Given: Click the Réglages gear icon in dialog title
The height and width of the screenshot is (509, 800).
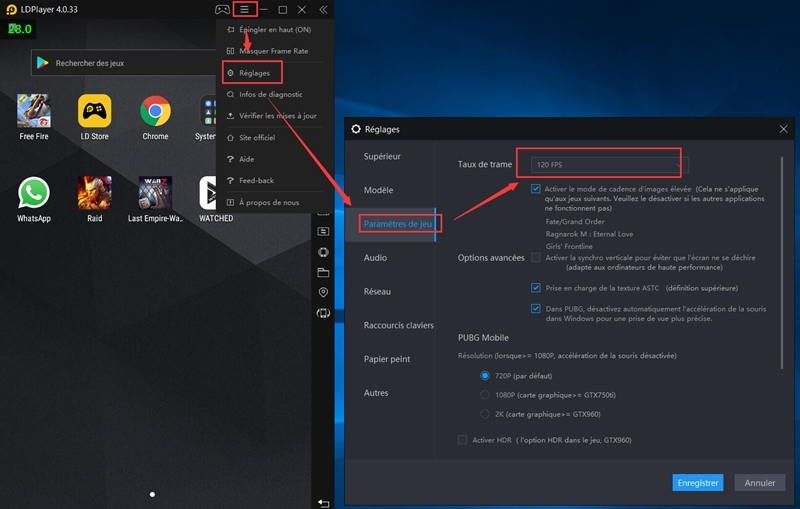Looking at the screenshot, I should click(x=356, y=129).
